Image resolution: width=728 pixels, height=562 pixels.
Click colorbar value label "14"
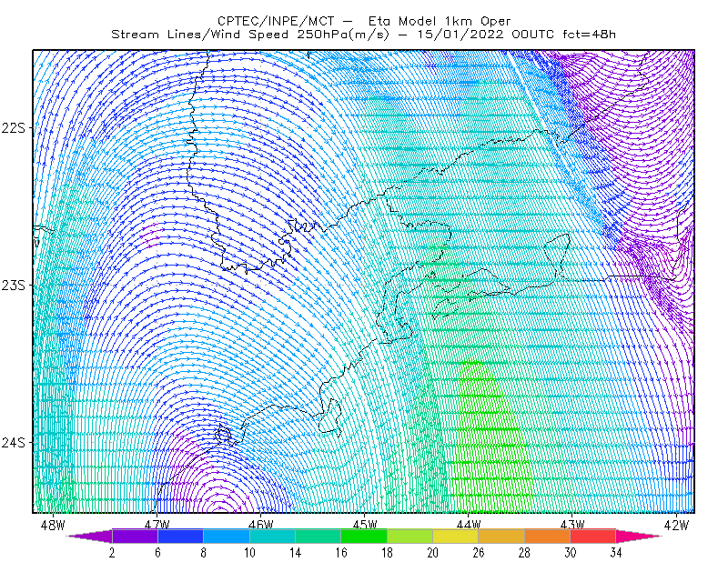tap(295, 553)
